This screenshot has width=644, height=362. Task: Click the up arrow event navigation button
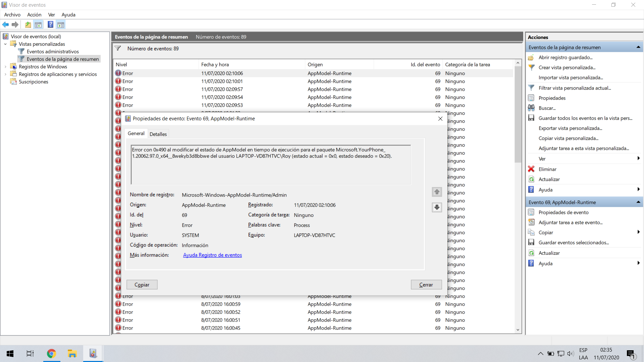coord(437,192)
